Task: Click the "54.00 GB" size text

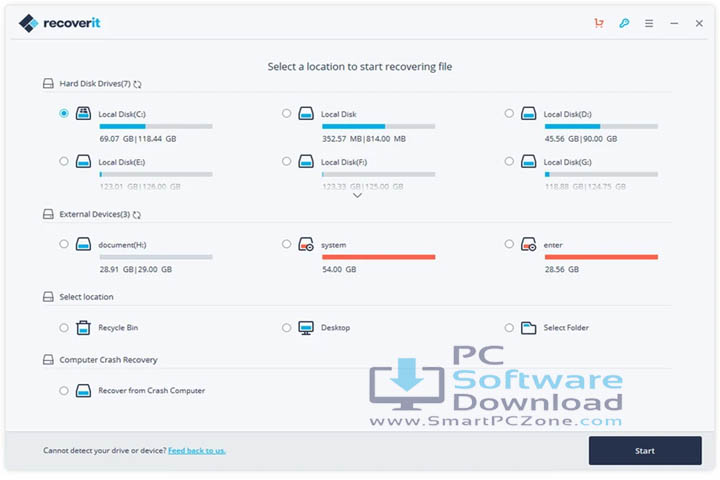Action: 339,269
